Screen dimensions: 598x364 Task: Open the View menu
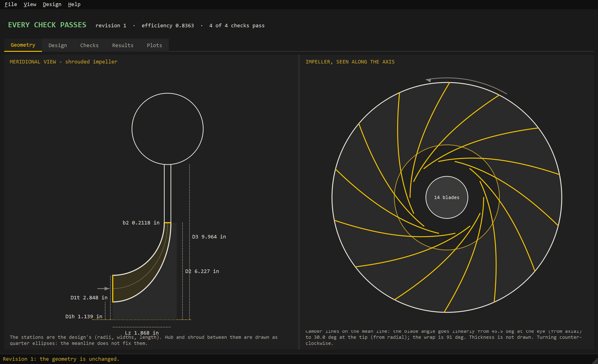coord(30,4)
